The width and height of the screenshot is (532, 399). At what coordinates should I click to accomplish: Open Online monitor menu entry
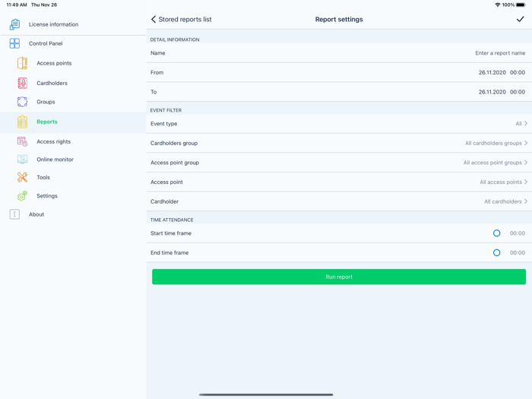tap(55, 160)
